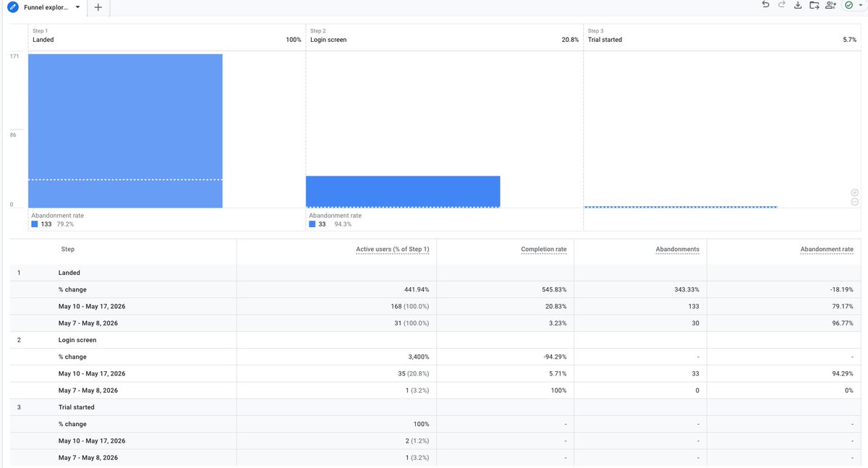Screen dimensions: 868x468
Task: Click blue abandonment swatch showing 33
Action: click(312, 224)
